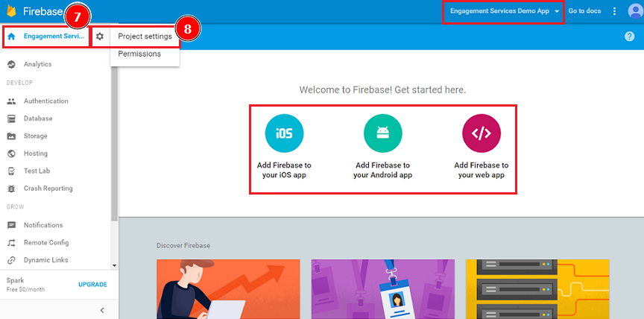644x319 pixels.
Task: Click the UPGRADE plan button
Action: point(92,285)
